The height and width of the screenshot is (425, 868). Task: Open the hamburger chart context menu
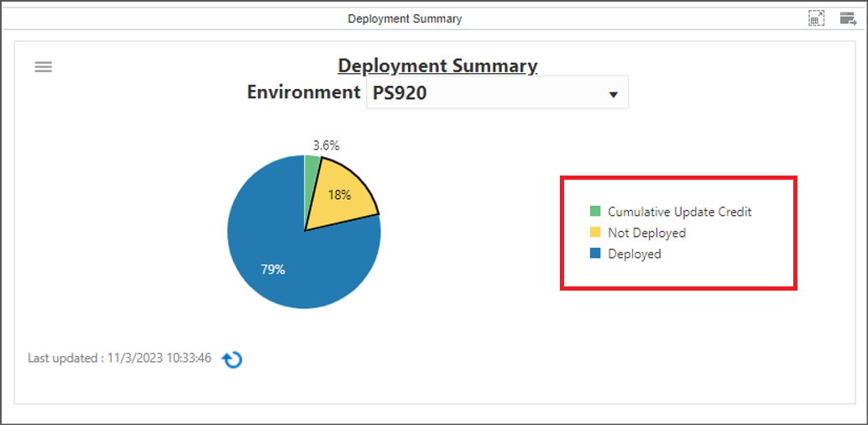(x=43, y=67)
